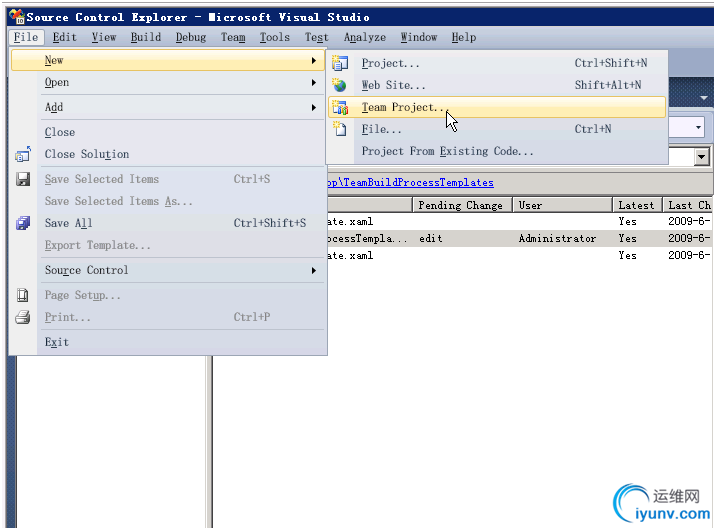Sort by Last Check-in column header

click(x=689, y=205)
